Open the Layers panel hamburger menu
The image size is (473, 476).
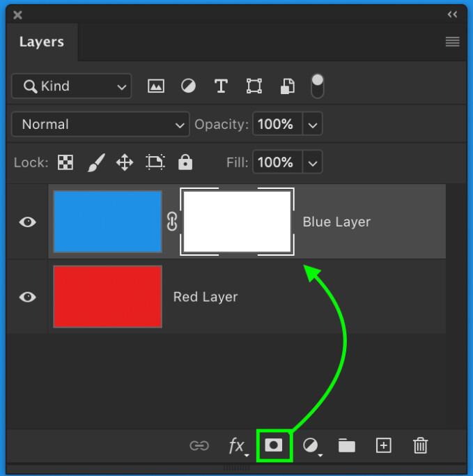pyautogui.click(x=452, y=42)
